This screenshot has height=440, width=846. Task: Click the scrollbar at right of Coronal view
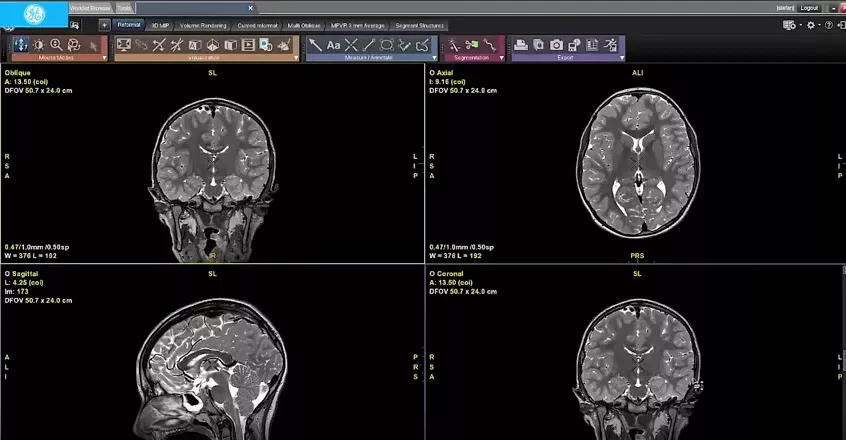pos(844,353)
